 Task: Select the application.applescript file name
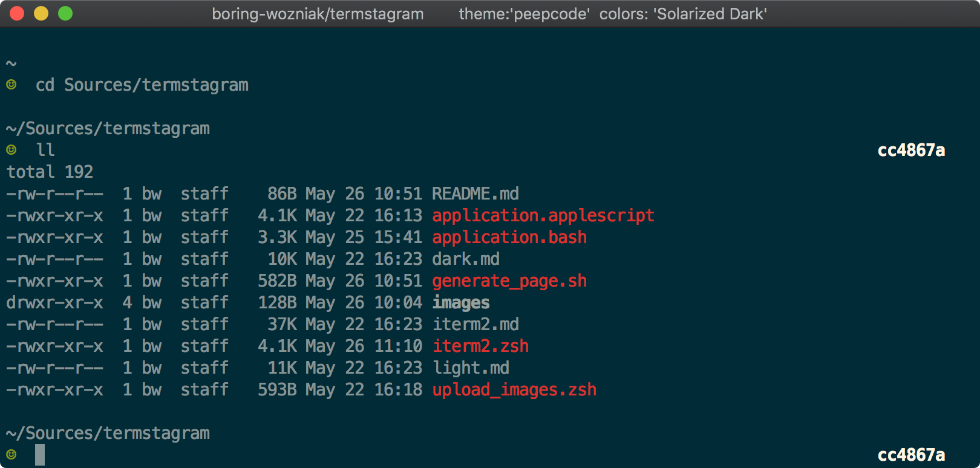[x=543, y=215]
